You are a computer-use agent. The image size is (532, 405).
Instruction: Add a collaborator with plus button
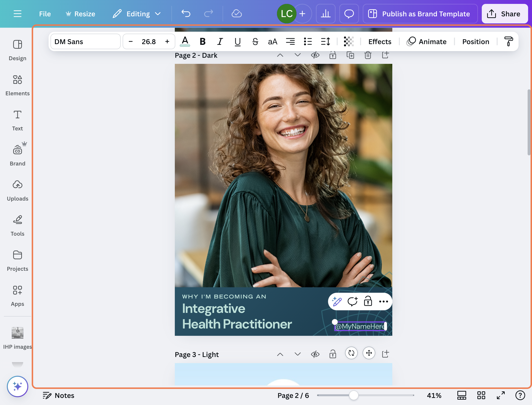(x=302, y=14)
